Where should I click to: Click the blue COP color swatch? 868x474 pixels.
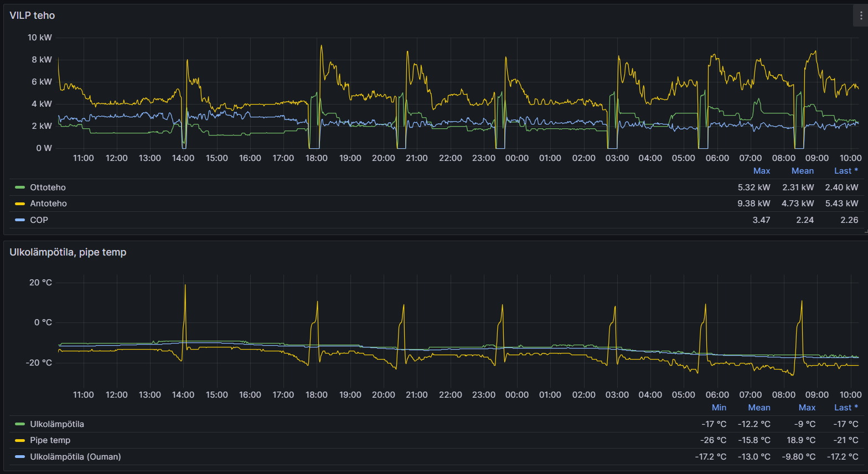20,220
